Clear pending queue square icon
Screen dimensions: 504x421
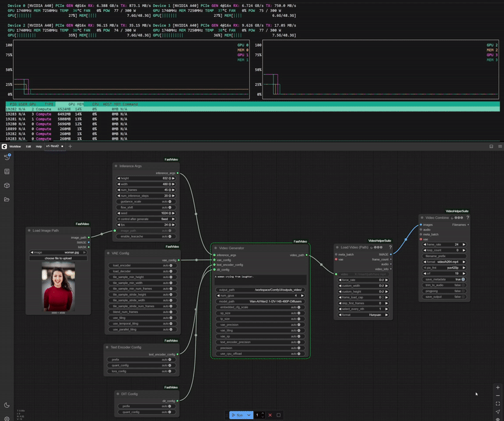pyautogui.click(x=278, y=415)
